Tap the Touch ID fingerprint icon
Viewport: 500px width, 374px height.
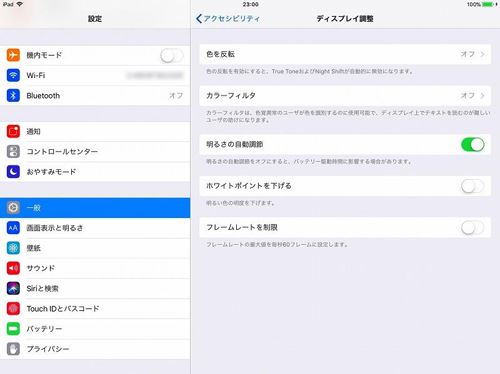click(x=13, y=309)
